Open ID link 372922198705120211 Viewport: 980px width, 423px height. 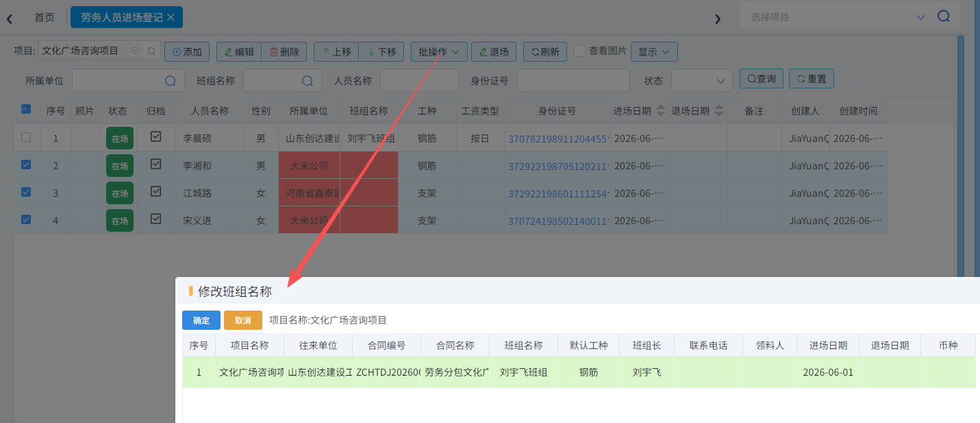pyautogui.click(x=557, y=166)
